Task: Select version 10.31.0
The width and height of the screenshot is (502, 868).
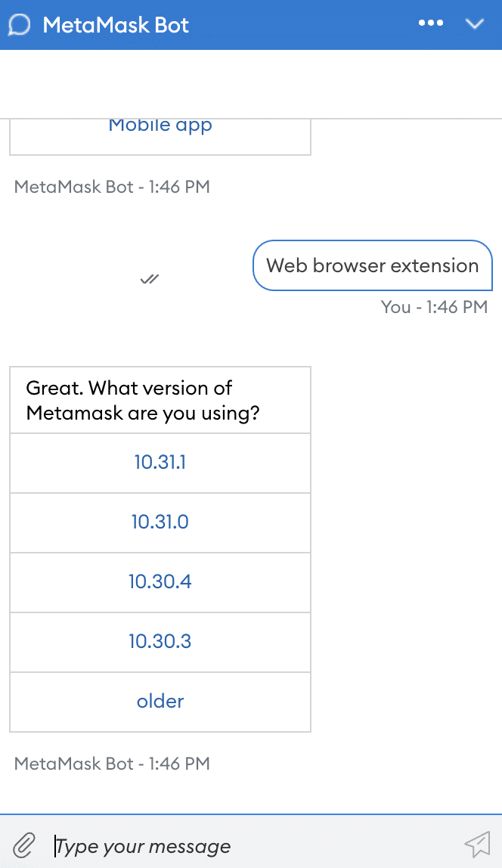Action: (x=160, y=522)
